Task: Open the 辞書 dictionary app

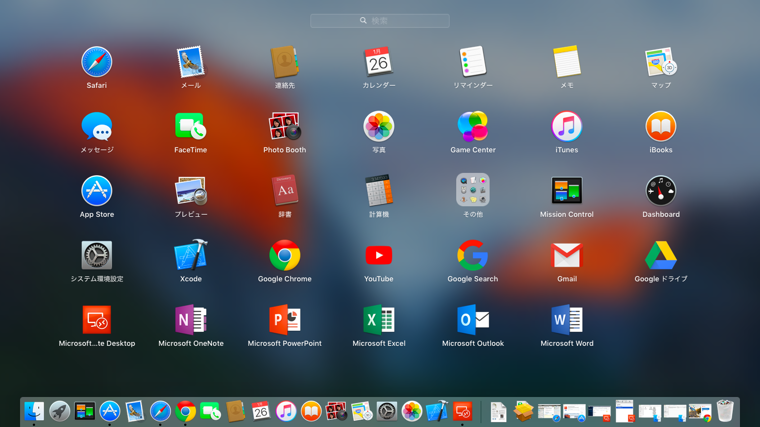Action: click(x=285, y=191)
